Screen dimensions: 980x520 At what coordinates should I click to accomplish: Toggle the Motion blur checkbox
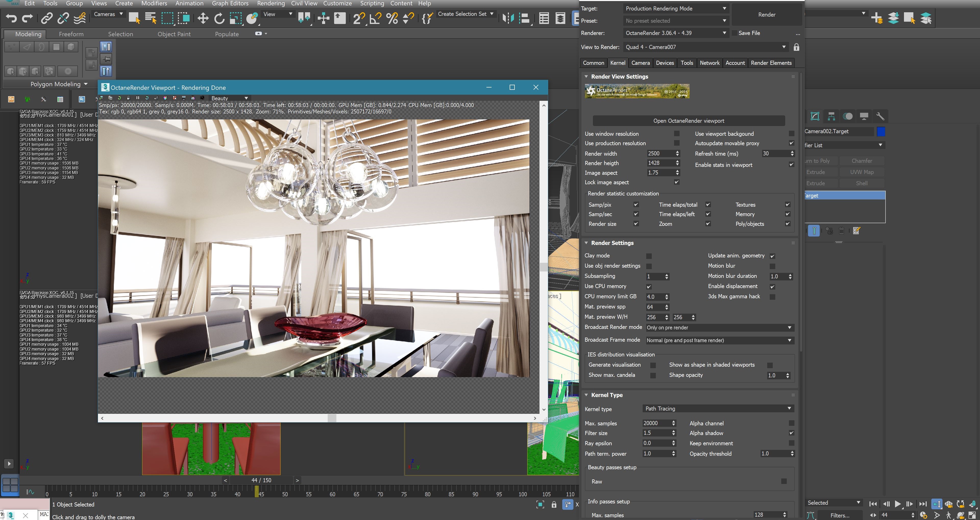point(772,266)
